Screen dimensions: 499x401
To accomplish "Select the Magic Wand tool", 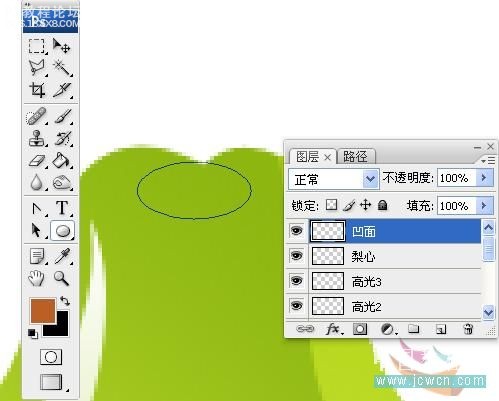I will point(62,68).
